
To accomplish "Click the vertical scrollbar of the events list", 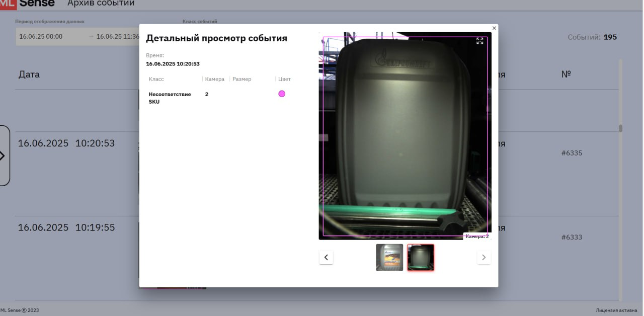I will point(621,128).
